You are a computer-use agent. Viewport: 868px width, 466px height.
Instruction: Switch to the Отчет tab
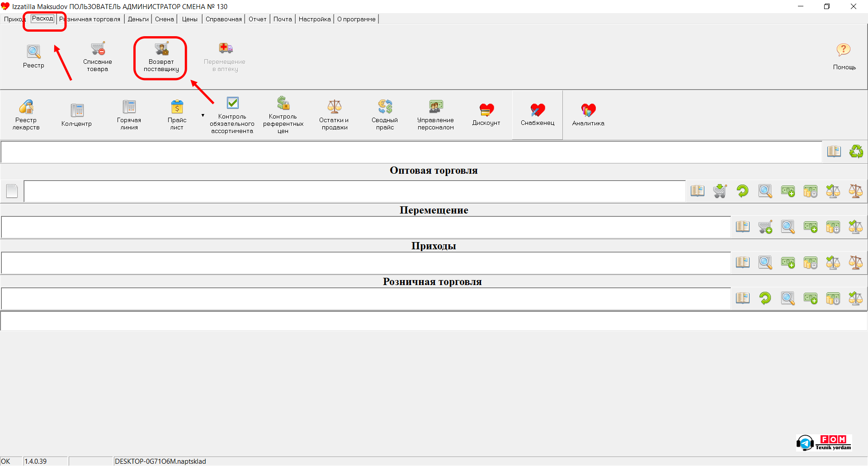[x=258, y=19]
